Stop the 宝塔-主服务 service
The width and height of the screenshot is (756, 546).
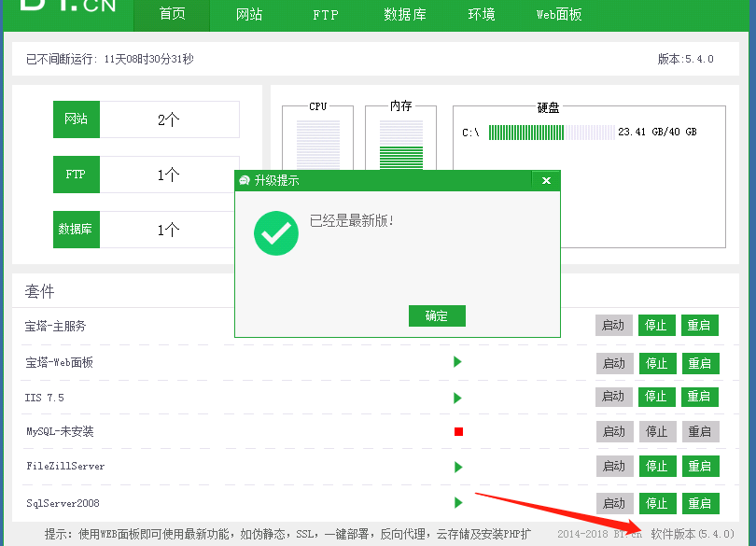pos(656,325)
